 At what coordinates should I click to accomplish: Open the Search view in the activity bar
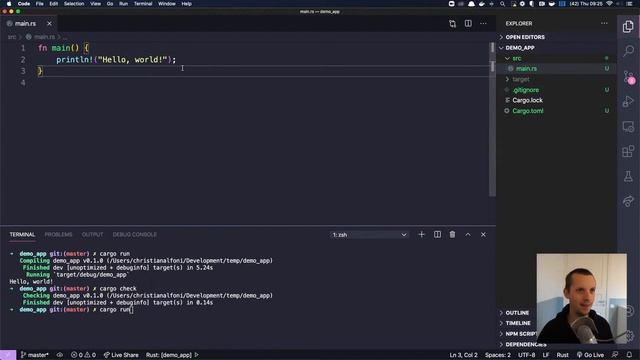tap(628, 51)
